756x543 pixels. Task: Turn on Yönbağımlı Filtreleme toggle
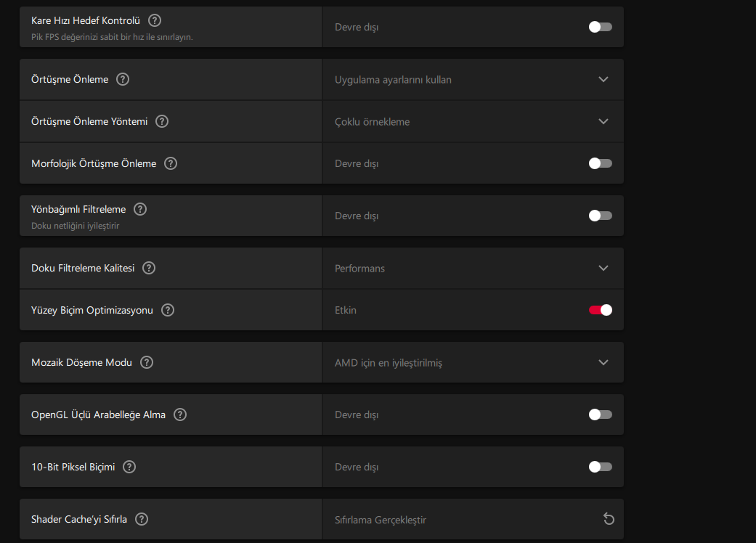pyautogui.click(x=601, y=216)
